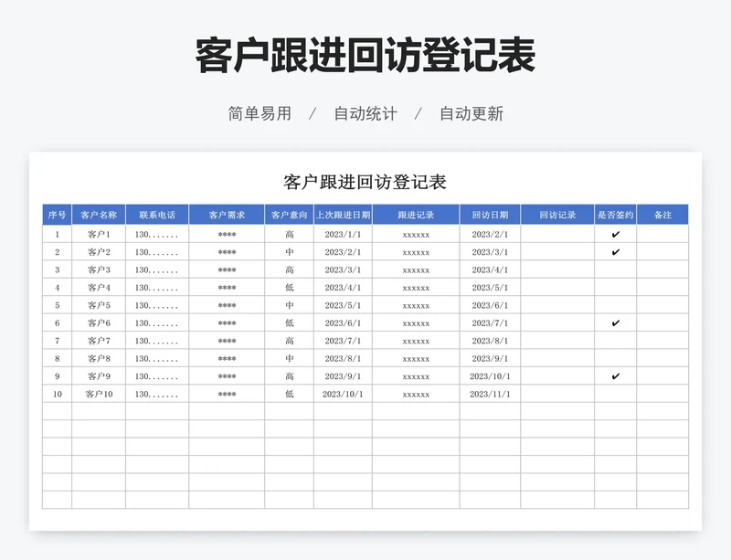
Task: Click return visit date 2023/3/1 in 客户2 row
Action: pos(490,252)
